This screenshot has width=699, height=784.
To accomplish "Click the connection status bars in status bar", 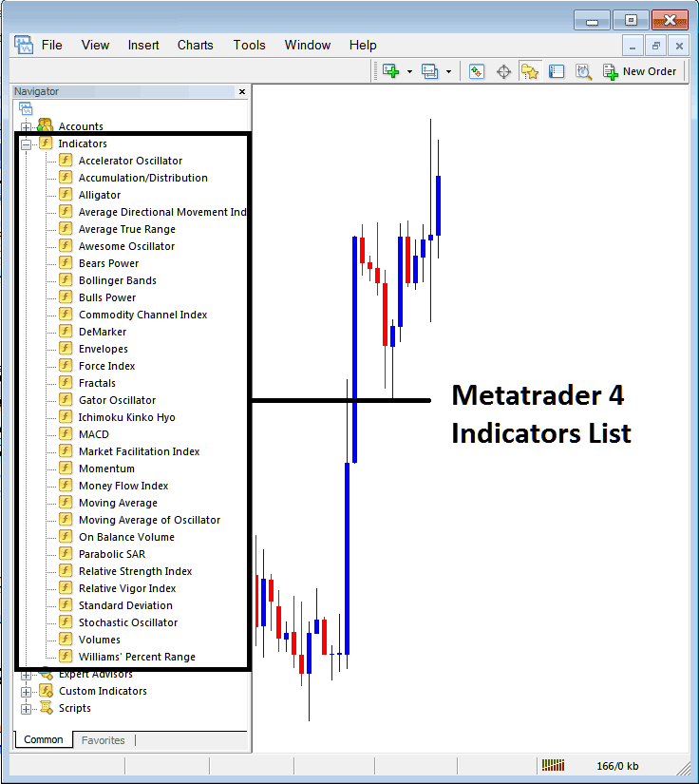I will 553,766.
